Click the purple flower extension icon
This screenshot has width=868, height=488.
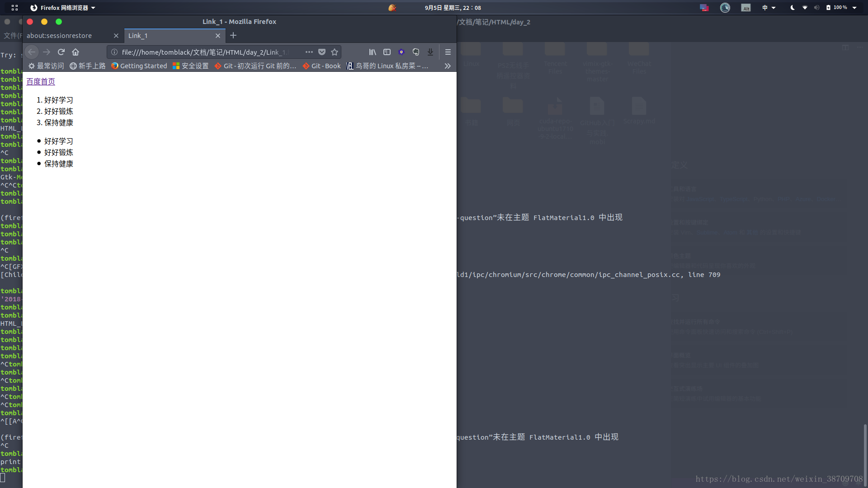tap(401, 52)
